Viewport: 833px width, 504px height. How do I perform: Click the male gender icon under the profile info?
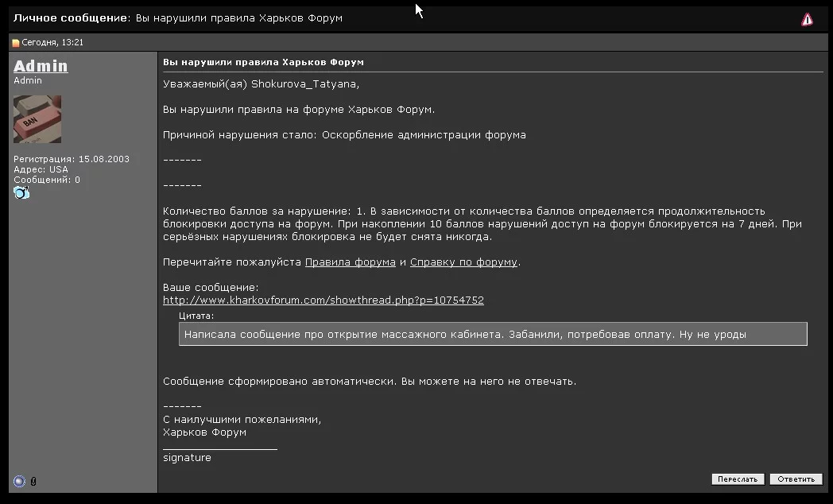coord(21,192)
